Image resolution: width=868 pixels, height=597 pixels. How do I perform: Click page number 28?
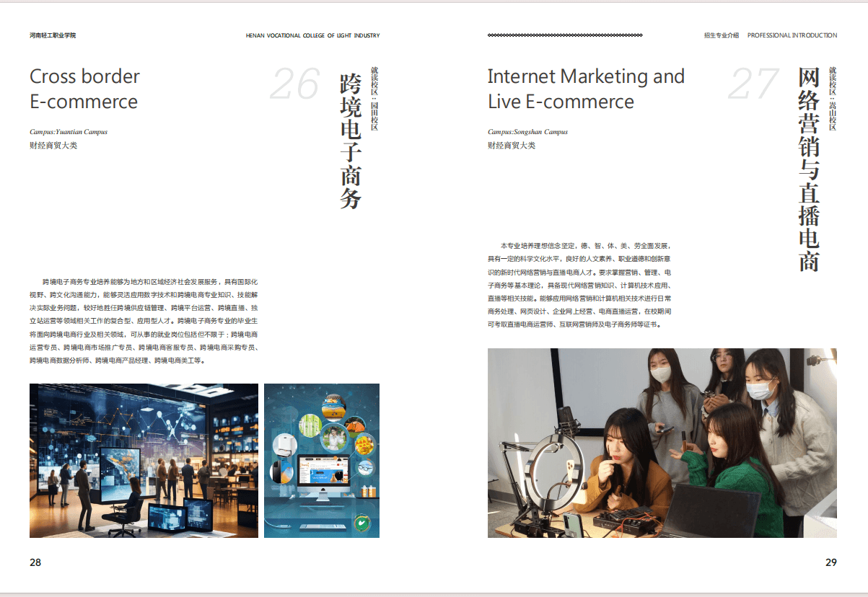click(x=35, y=562)
